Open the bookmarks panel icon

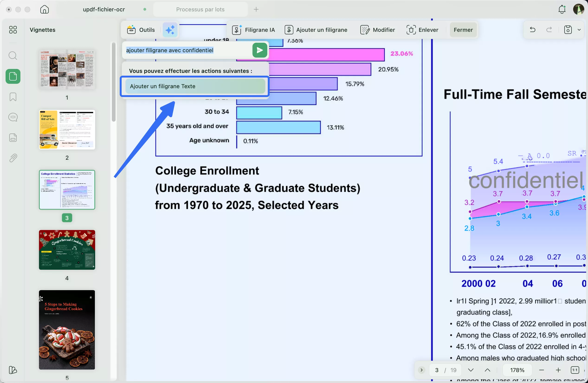13,97
